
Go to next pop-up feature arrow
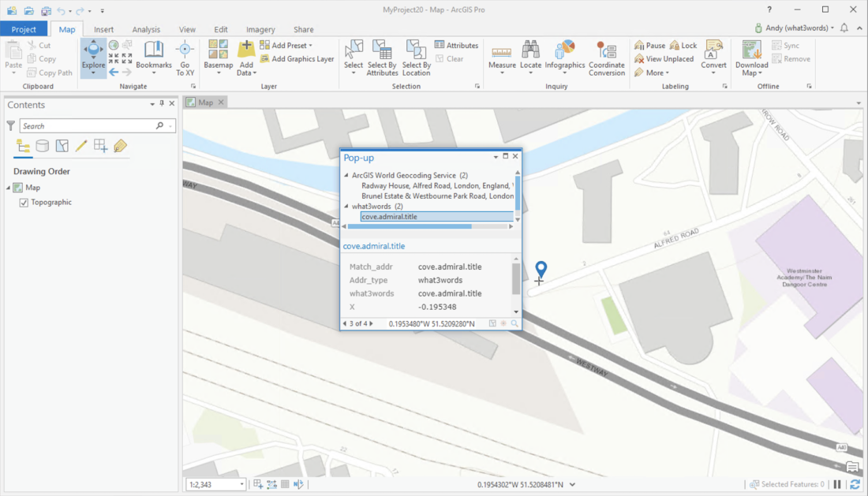[372, 323]
